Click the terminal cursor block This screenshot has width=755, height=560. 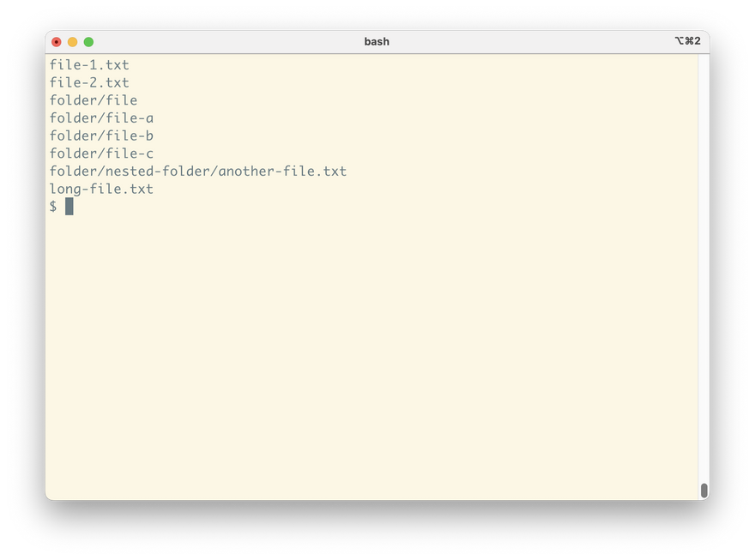click(x=69, y=207)
